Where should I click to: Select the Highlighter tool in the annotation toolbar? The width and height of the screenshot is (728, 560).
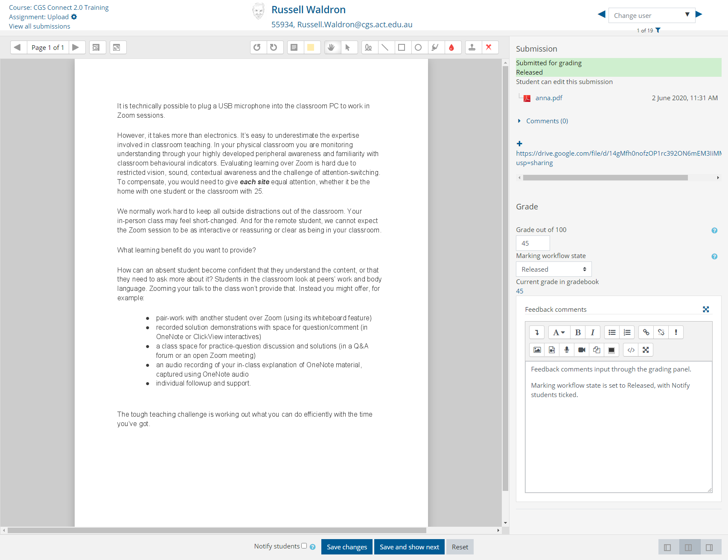pos(435,47)
